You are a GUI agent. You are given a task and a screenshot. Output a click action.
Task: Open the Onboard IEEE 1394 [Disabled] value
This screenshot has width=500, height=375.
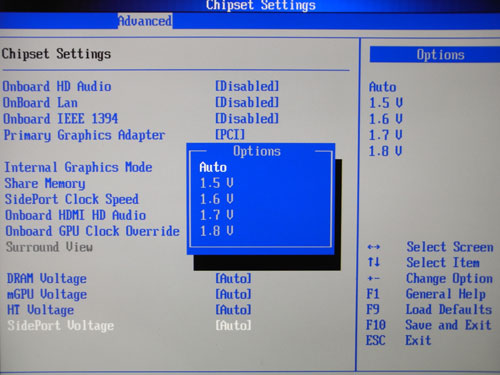(247, 118)
